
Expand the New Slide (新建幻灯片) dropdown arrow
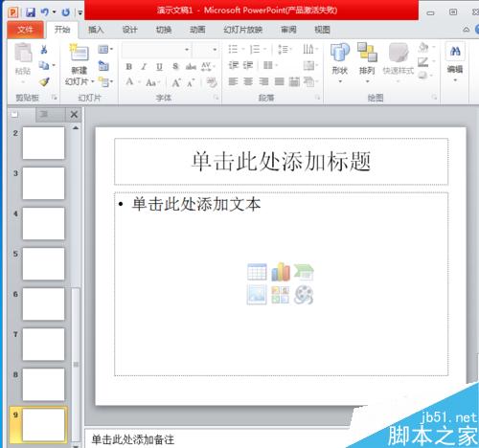click(93, 81)
